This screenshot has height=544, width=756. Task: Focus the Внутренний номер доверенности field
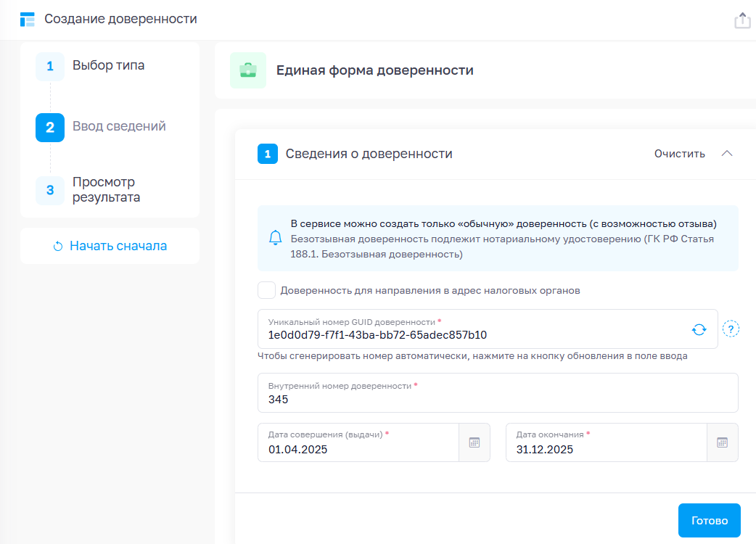click(498, 392)
